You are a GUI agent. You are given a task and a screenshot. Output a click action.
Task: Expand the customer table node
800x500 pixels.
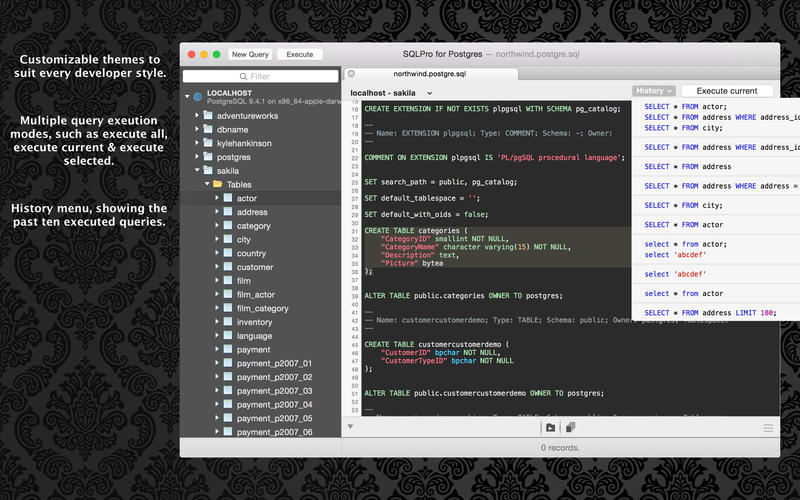[x=216, y=267]
